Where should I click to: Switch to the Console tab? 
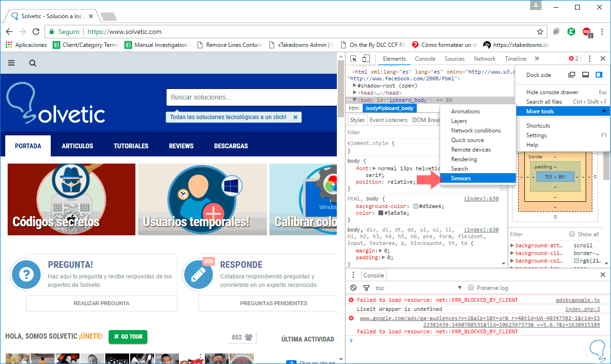click(425, 59)
